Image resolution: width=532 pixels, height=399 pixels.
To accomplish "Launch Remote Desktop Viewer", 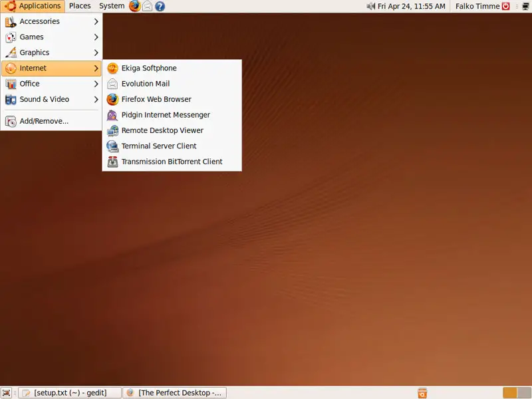I will click(x=172, y=130).
